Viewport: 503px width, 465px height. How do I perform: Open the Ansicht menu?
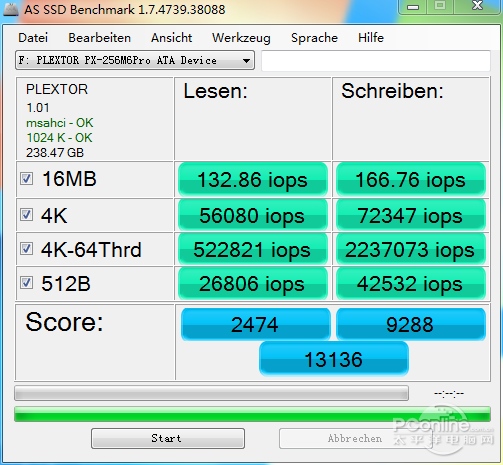[x=171, y=38]
